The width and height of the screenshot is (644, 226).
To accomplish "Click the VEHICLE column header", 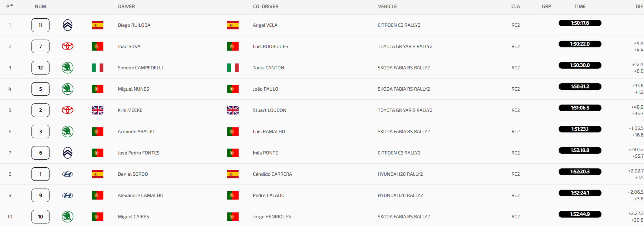I will 387,7.
